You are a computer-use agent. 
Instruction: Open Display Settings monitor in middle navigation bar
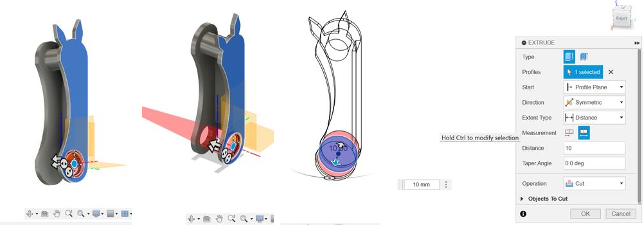point(260,219)
